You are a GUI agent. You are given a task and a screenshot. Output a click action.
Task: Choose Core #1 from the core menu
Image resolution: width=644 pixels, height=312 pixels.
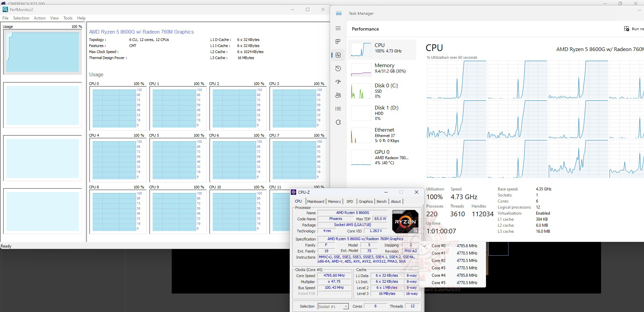[452, 253]
